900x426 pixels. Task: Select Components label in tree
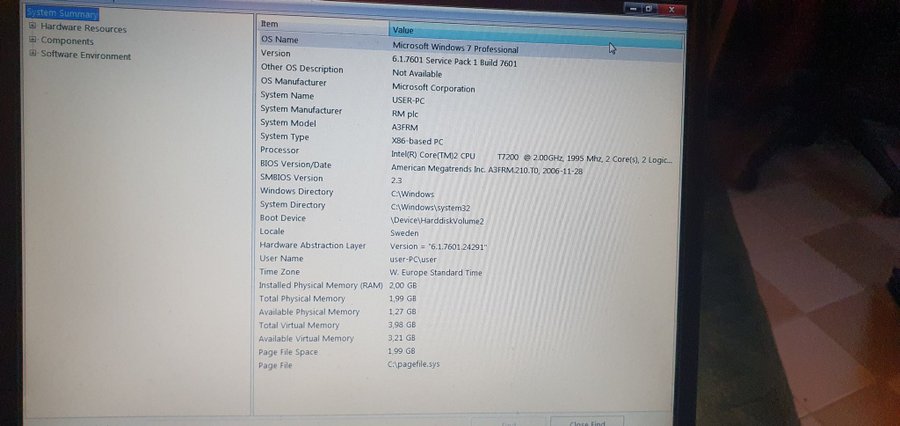pyautogui.click(x=67, y=41)
